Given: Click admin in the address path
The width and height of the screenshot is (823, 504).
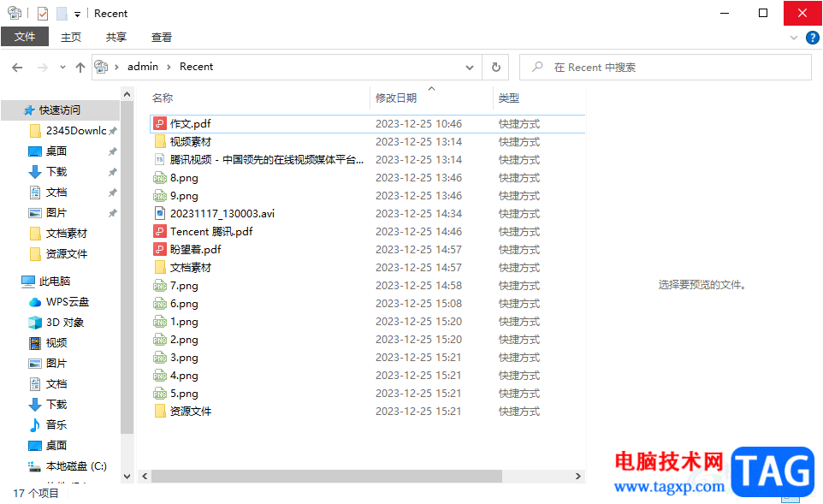Looking at the screenshot, I should 143,67.
